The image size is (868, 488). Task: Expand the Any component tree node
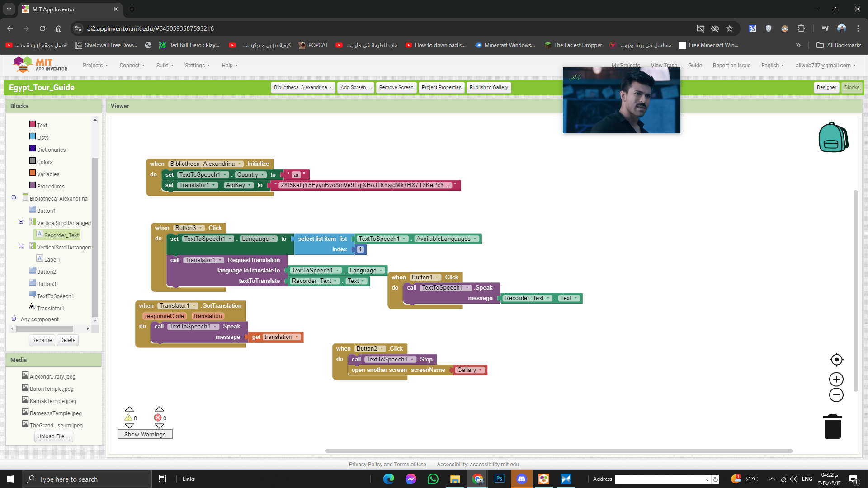pyautogui.click(x=14, y=319)
